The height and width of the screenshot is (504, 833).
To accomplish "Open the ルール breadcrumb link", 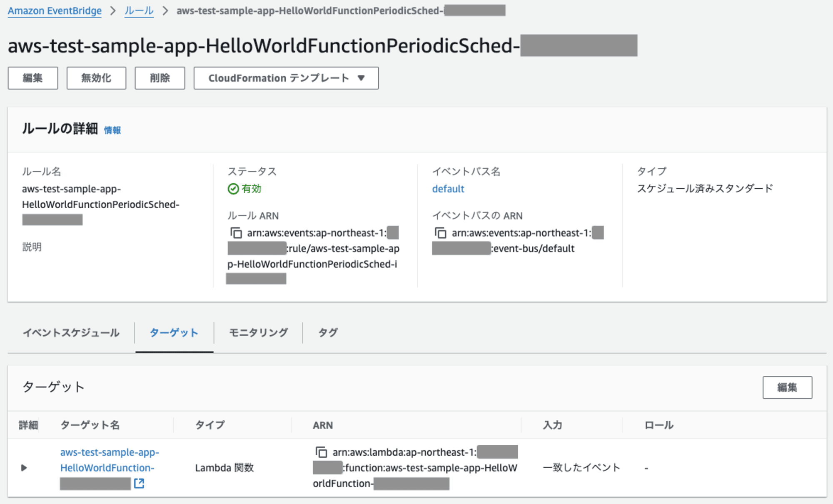I will (139, 11).
